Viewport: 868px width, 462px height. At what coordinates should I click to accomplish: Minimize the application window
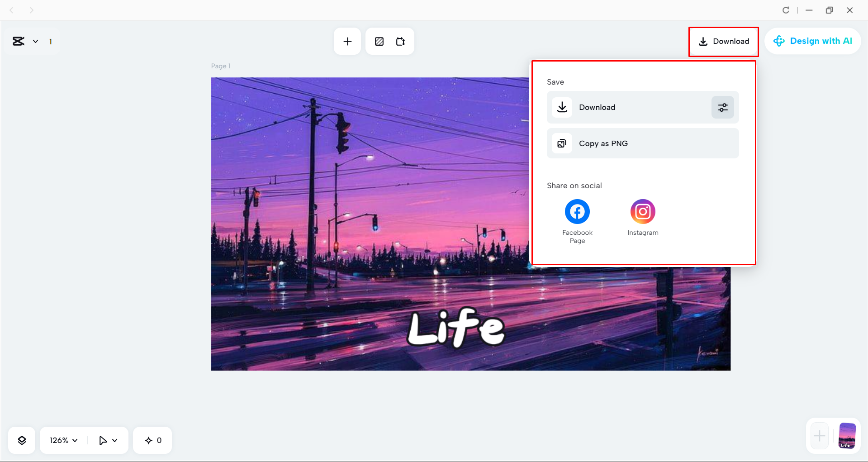(809, 10)
